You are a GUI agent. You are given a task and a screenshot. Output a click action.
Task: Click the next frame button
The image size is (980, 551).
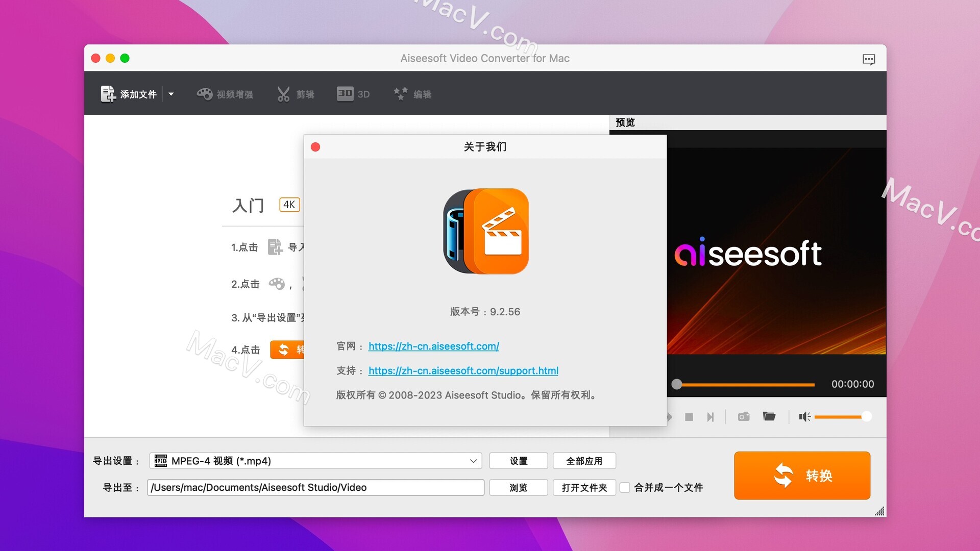(x=710, y=417)
